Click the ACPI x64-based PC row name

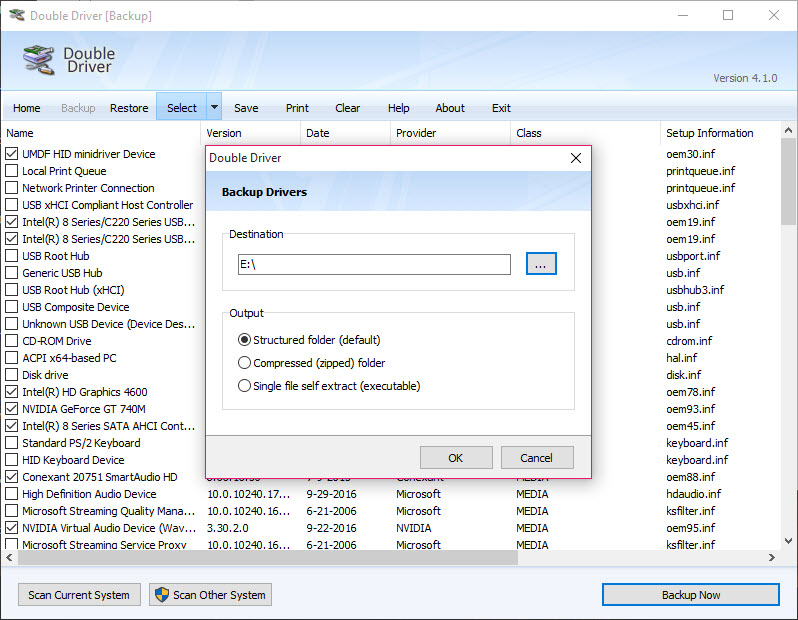pos(69,358)
